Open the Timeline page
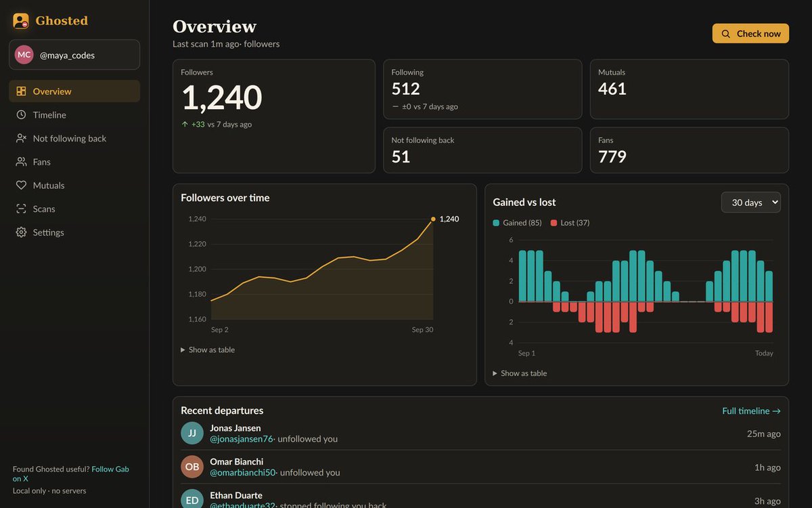The image size is (812, 508). point(74,115)
